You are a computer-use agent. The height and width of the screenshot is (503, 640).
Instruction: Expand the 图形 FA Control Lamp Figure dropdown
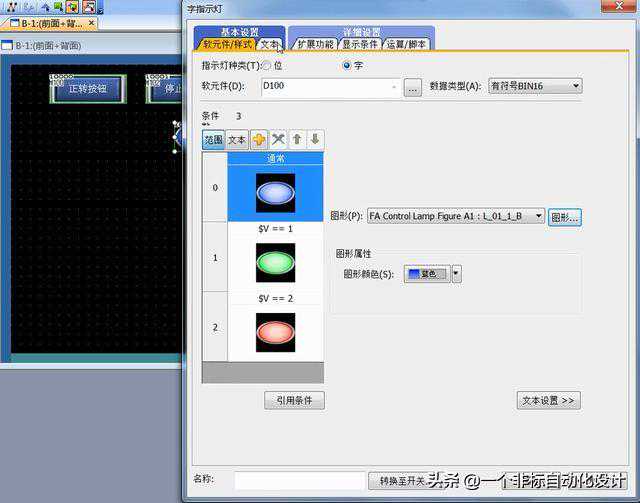point(539,216)
